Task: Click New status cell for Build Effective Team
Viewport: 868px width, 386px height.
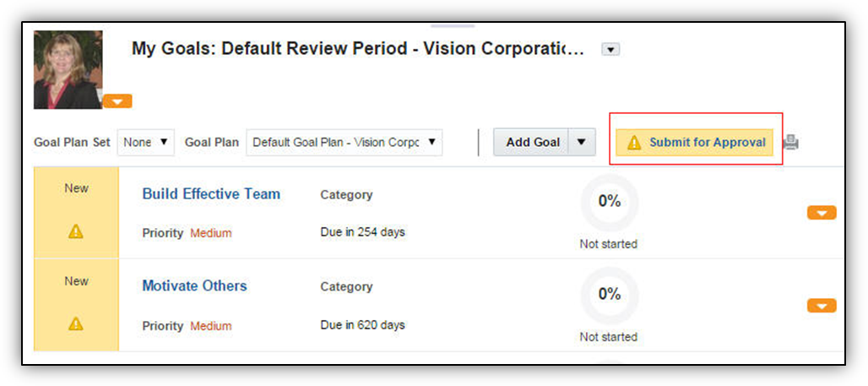Action: (x=76, y=188)
